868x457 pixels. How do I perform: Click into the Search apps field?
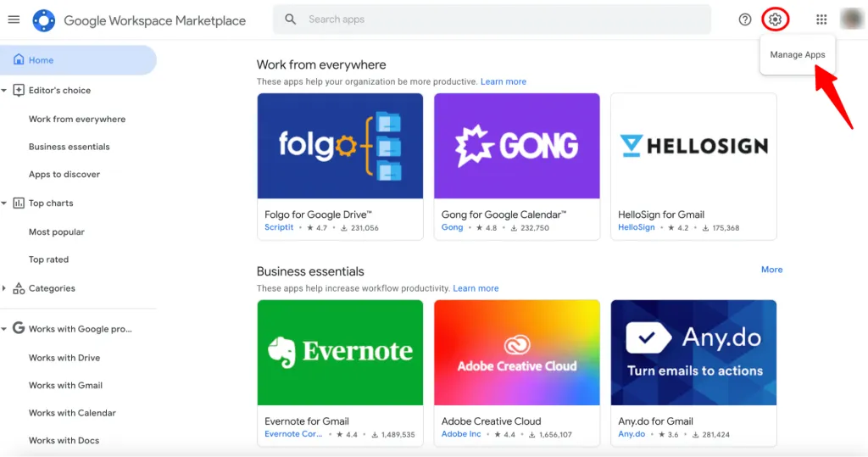pos(492,20)
